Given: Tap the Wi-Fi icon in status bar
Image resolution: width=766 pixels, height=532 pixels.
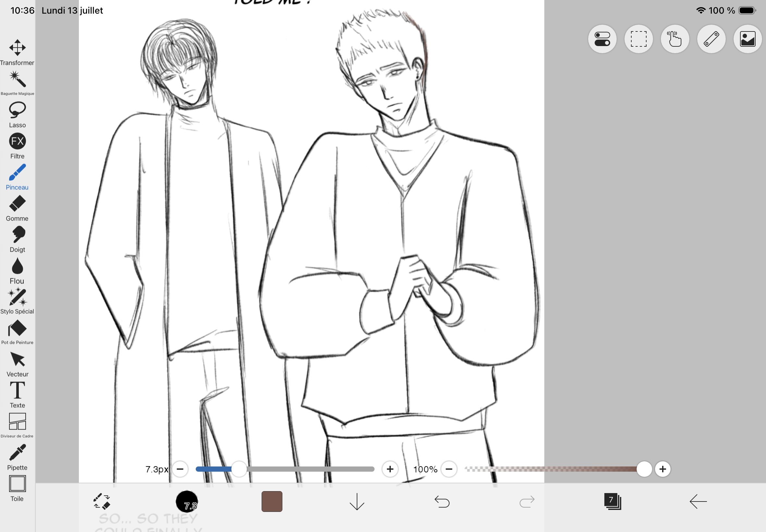Looking at the screenshot, I should click(x=701, y=10).
